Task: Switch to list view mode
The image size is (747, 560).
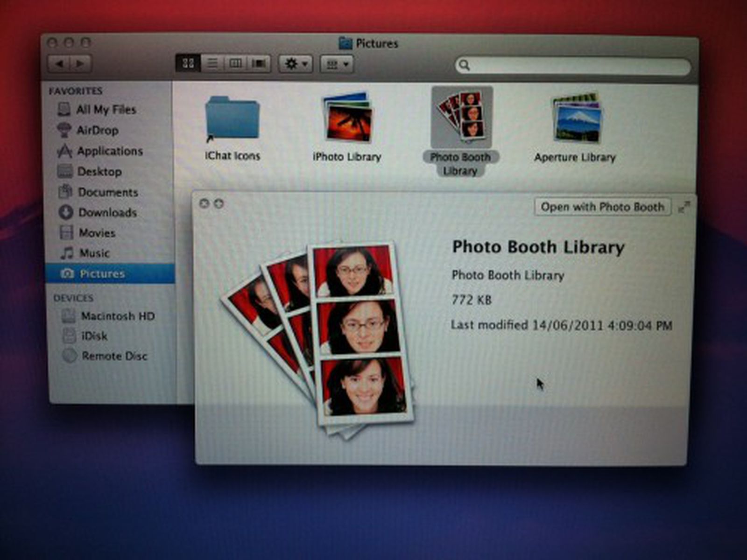Action: (212, 63)
